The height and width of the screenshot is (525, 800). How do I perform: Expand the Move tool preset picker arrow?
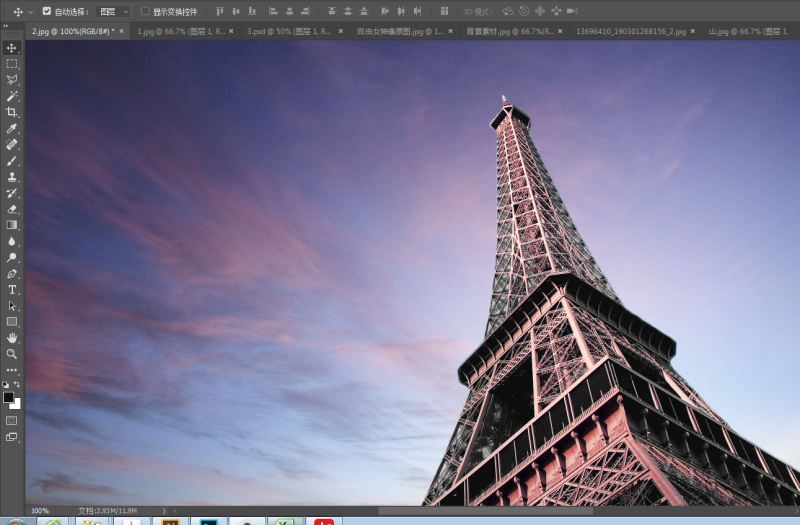[31, 11]
